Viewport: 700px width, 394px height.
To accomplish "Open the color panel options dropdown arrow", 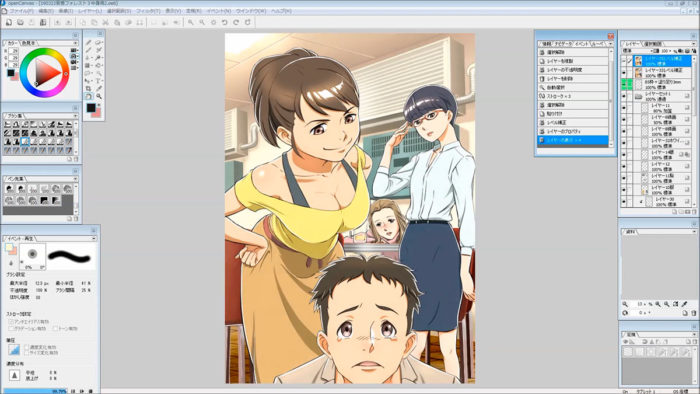I will [75, 43].
